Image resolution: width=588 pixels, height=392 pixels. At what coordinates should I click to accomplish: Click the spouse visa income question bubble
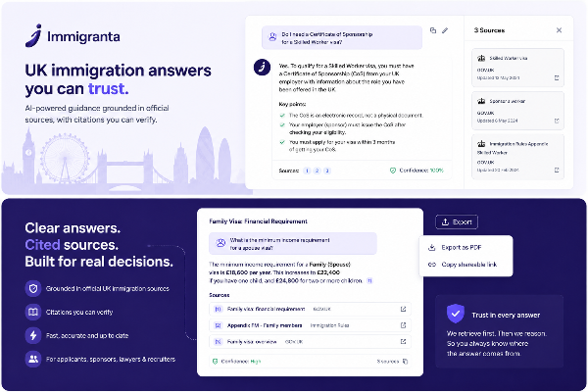[293, 244]
